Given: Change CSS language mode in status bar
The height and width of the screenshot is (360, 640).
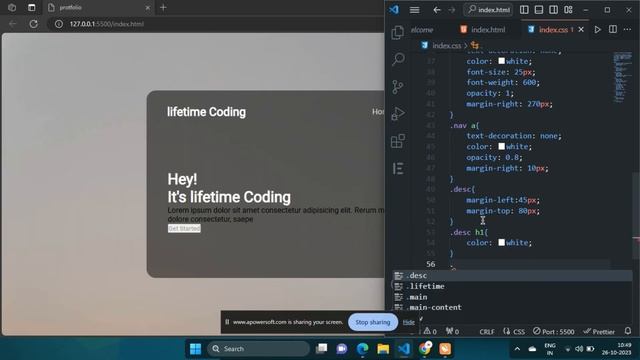Looking at the screenshot, I should coord(514,331).
